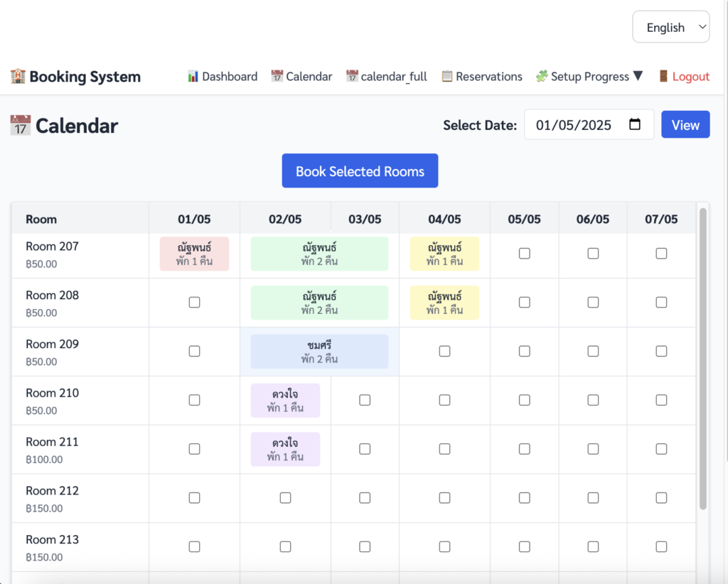Click the bar chart icon beside Dashboard
The width and height of the screenshot is (728, 584).
click(x=193, y=77)
